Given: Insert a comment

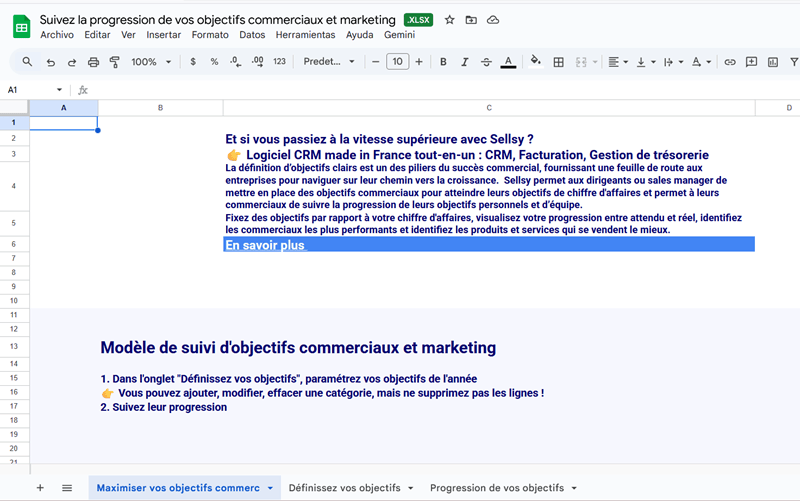Looking at the screenshot, I should click(751, 62).
